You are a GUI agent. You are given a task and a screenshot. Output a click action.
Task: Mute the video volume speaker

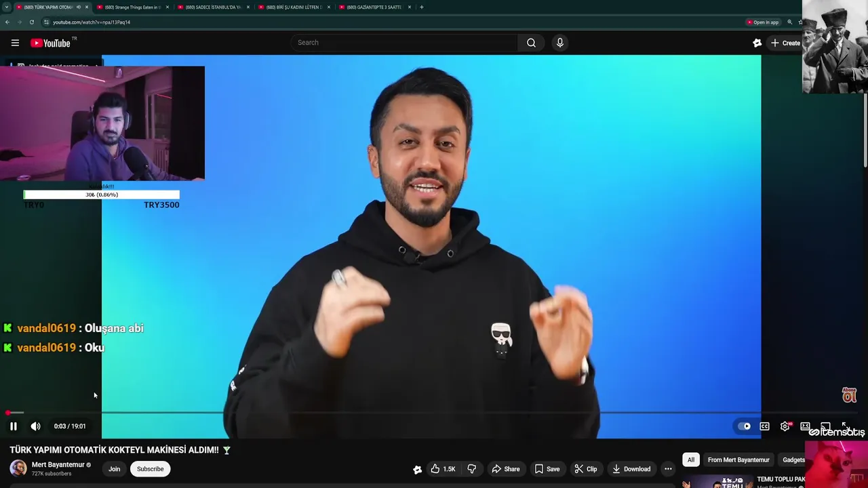click(x=35, y=426)
